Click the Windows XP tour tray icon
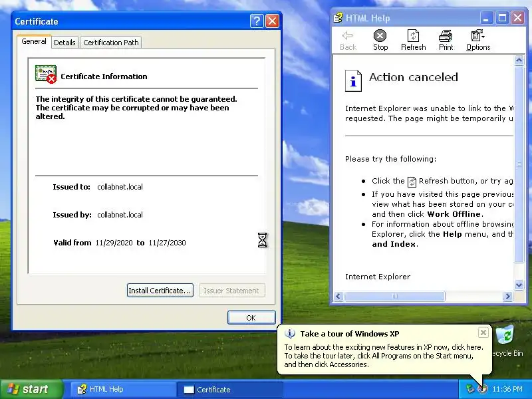Image resolution: width=532 pixels, height=399 pixels. (482, 388)
